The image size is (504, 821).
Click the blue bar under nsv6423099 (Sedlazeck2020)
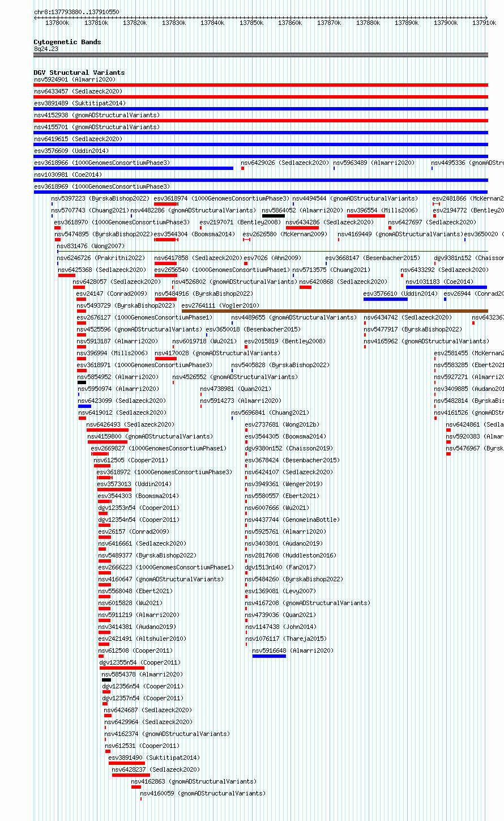(85, 406)
